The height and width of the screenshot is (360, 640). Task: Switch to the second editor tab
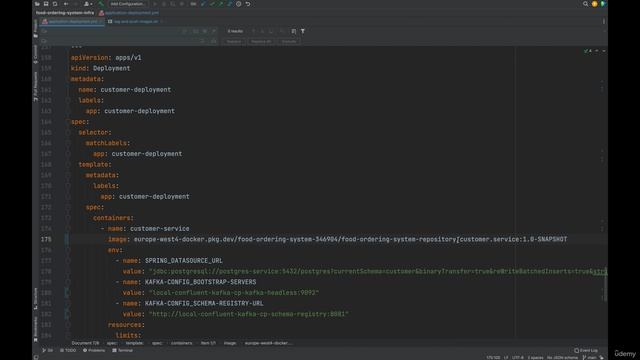tap(136, 21)
